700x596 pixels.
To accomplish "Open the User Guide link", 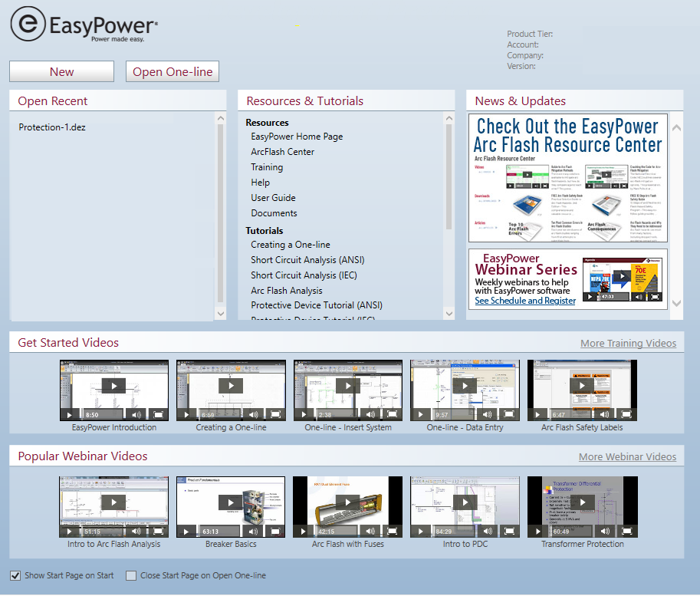I will click(x=273, y=197).
